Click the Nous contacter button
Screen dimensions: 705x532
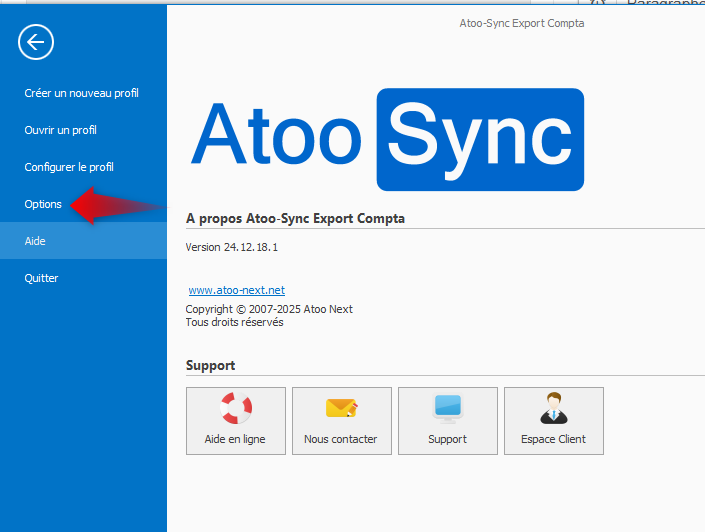point(342,421)
